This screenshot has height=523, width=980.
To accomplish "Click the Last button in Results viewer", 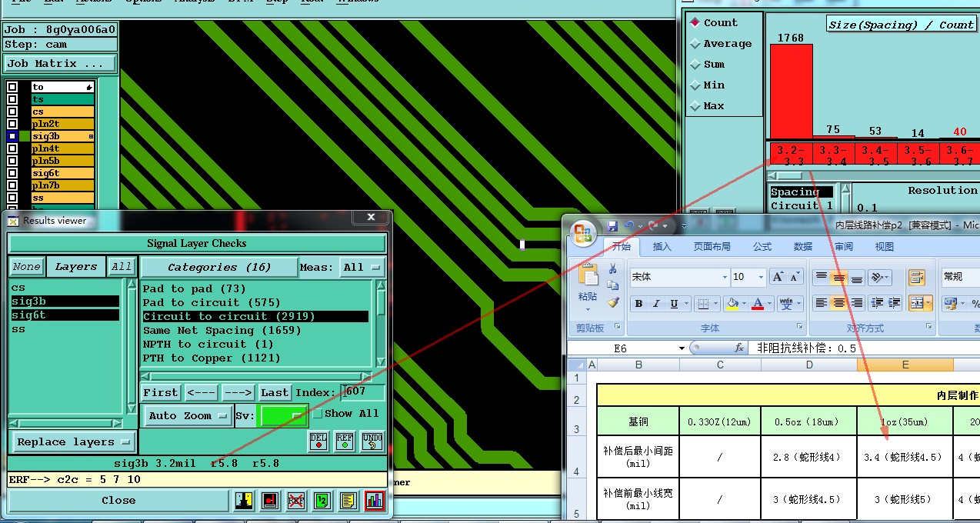I will coord(275,393).
